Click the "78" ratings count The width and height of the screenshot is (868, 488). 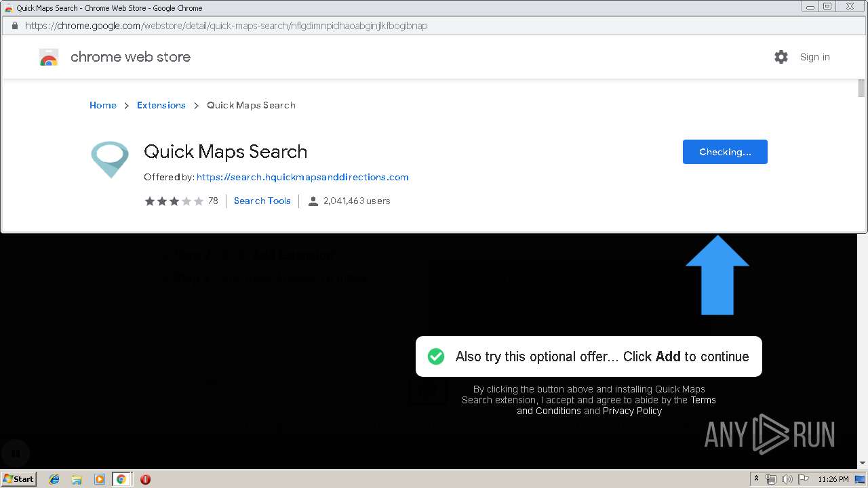[213, 201]
